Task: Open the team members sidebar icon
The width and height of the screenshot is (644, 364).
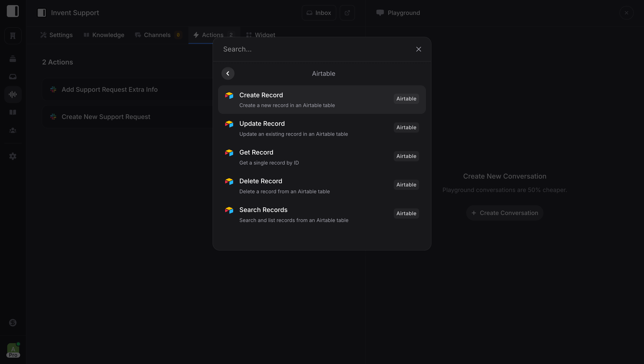Action: [x=13, y=130]
